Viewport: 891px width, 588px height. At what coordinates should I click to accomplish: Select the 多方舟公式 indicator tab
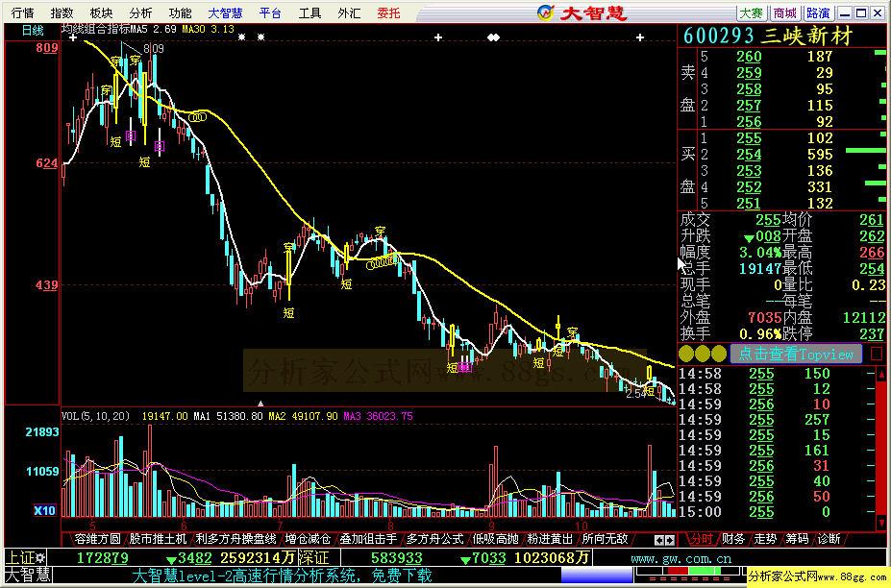(434, 539)
